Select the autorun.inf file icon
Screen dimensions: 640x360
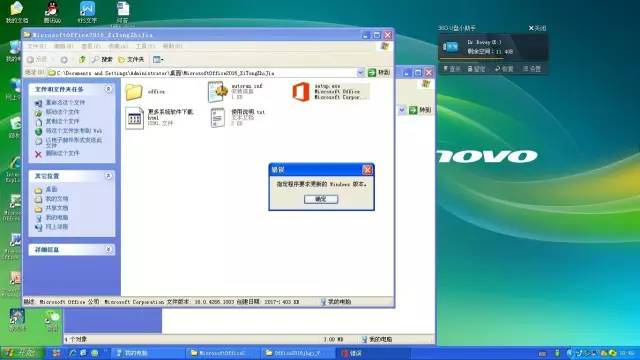(218, 91)
